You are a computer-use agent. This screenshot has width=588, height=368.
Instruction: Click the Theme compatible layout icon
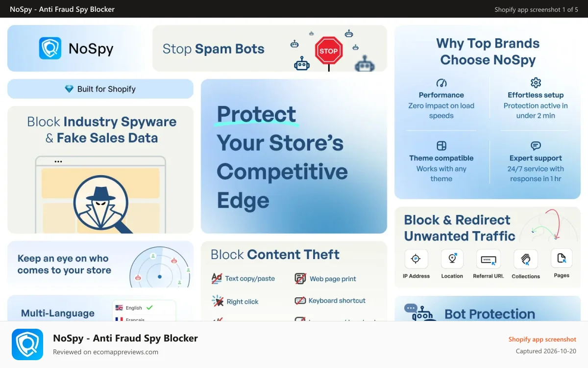tap(441, 146)
